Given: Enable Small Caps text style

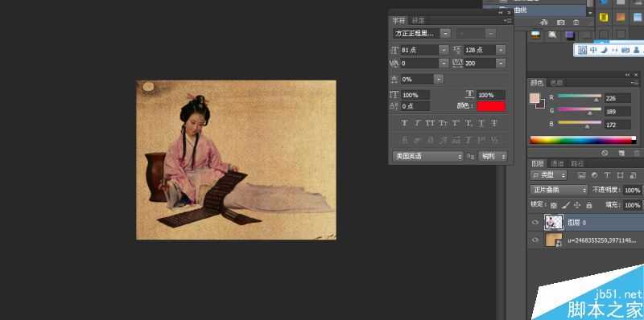Looking at the screenshot, I should click(x=443, y=123).
